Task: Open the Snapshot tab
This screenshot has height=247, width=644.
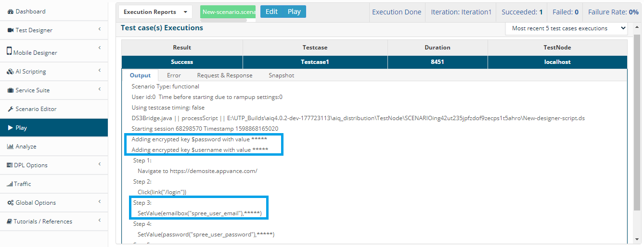Action: 282,75
